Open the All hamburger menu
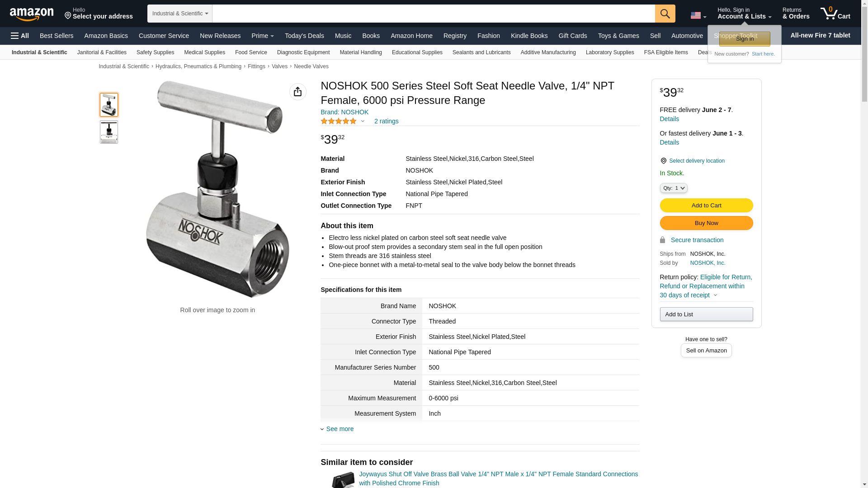This screenshot has height=488, width=868. [x=20, y=36]
